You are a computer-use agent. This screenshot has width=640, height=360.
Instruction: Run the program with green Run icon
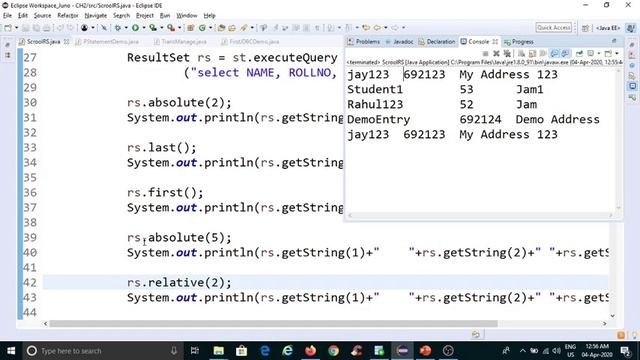click(135, 28)
